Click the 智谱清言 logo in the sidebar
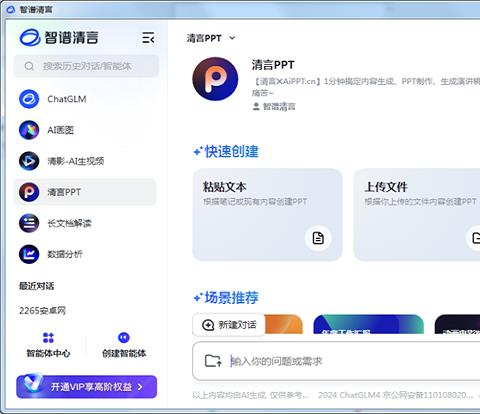Image resolution: width=480 pixels, height=414 pixels. tap(59, 37)
